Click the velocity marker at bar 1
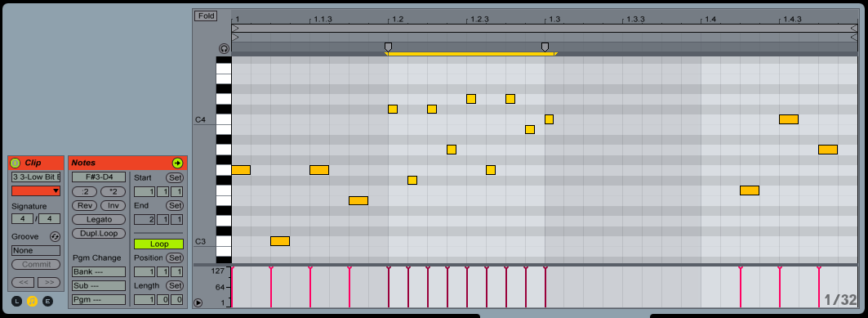This screenshot has height=318, width=868. pos(233,268)
